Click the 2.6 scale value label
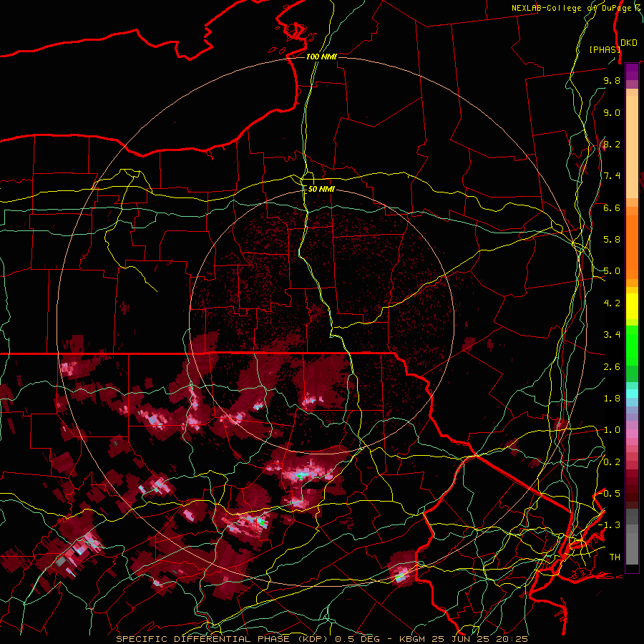 [612, 367]
